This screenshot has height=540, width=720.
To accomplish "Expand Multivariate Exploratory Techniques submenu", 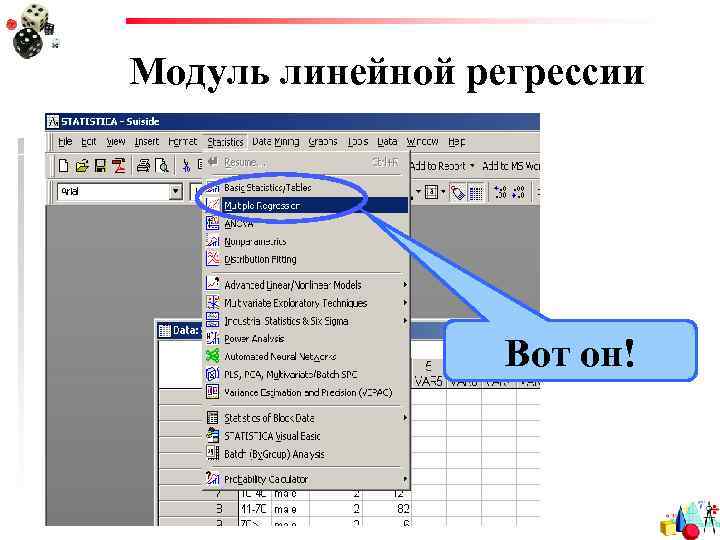I will pos(306,303).
